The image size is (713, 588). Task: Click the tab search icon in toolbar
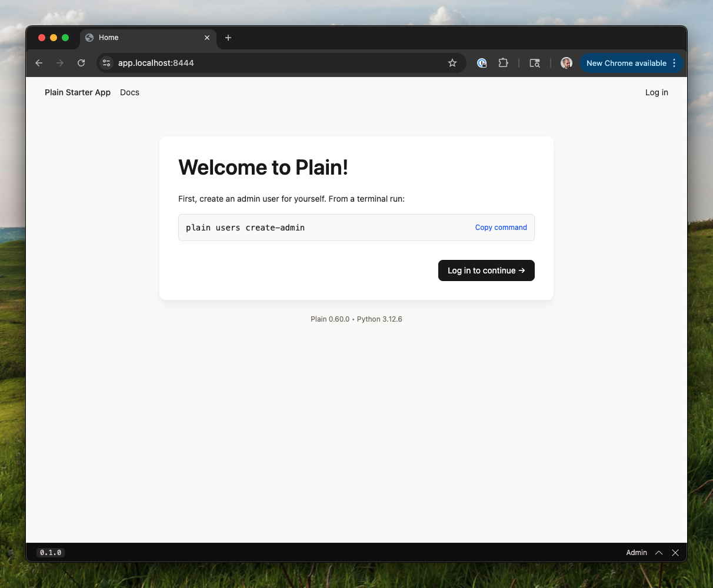tap(535, 63)
